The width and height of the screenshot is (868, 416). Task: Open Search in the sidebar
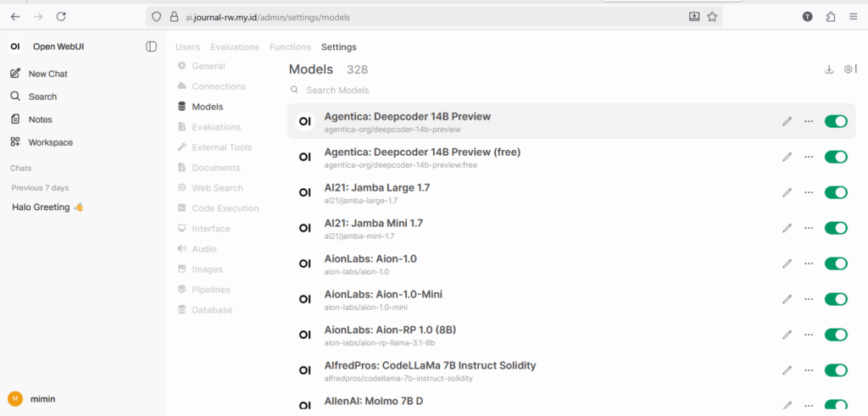[34, 97]
